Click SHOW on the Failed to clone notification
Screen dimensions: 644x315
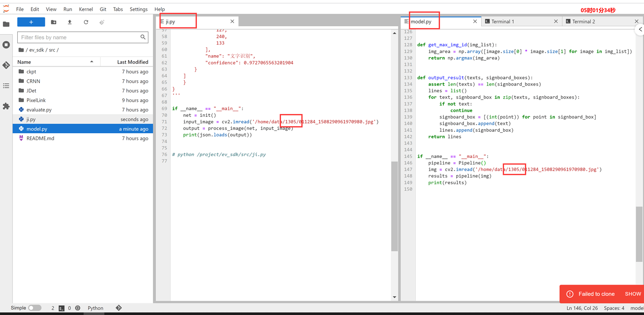pos(633,294)
